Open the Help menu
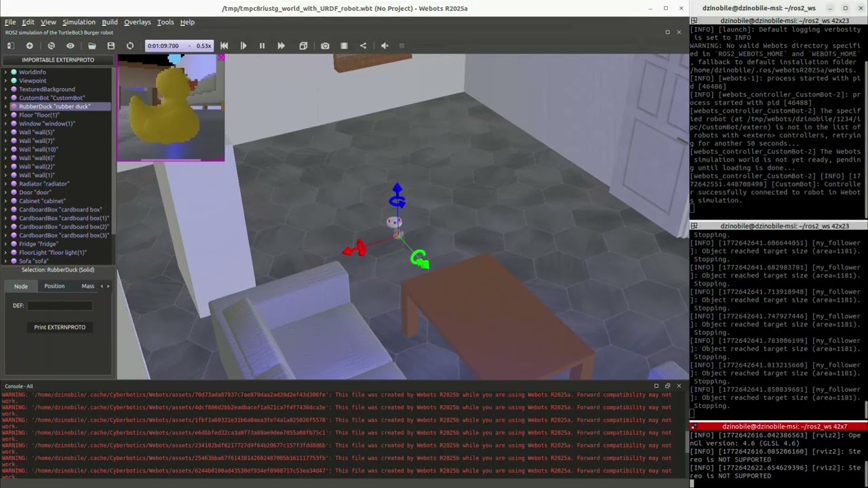Viewport: 868px width, 488px height. (187, 22)
